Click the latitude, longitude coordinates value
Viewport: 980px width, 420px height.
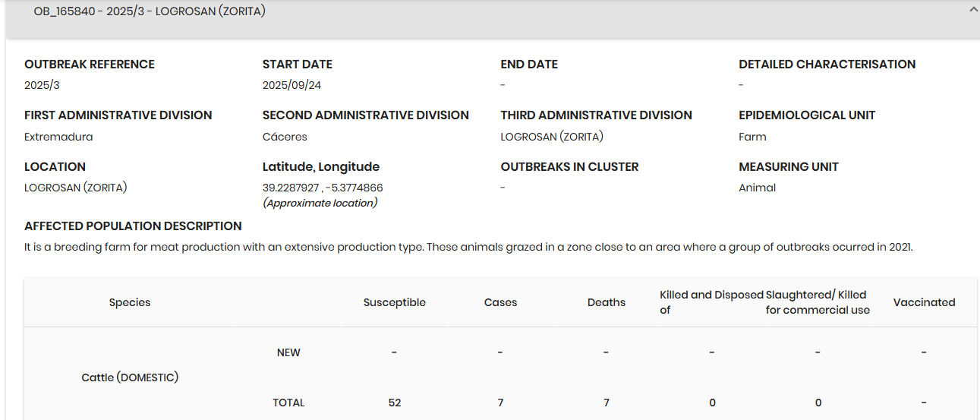click(x=323, y=188)
